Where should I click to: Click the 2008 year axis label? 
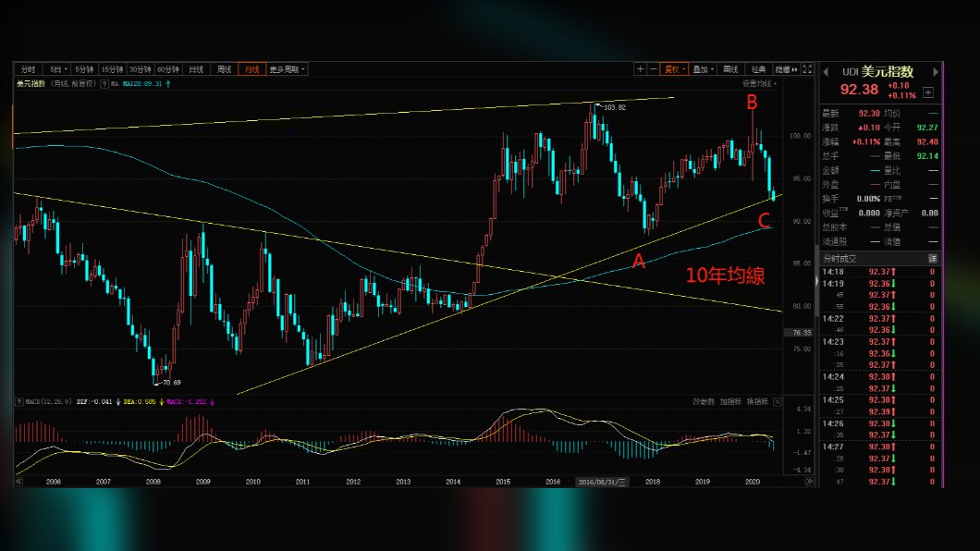[x=153, y=482]
